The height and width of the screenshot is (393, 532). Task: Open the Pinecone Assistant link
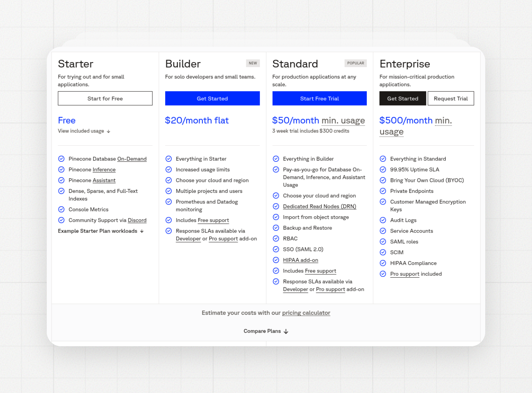104,180
